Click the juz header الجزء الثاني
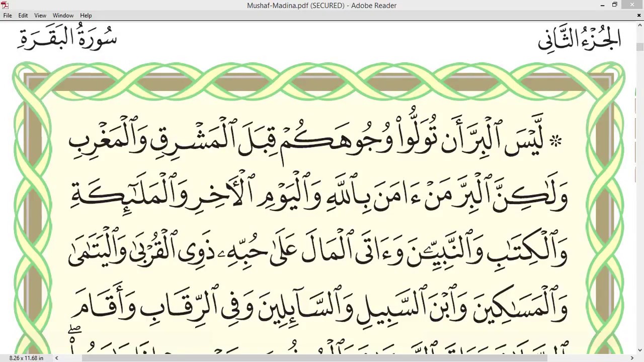Image resolution: width=644 pixels, height=362 pixels. click(x=580, y=38)
